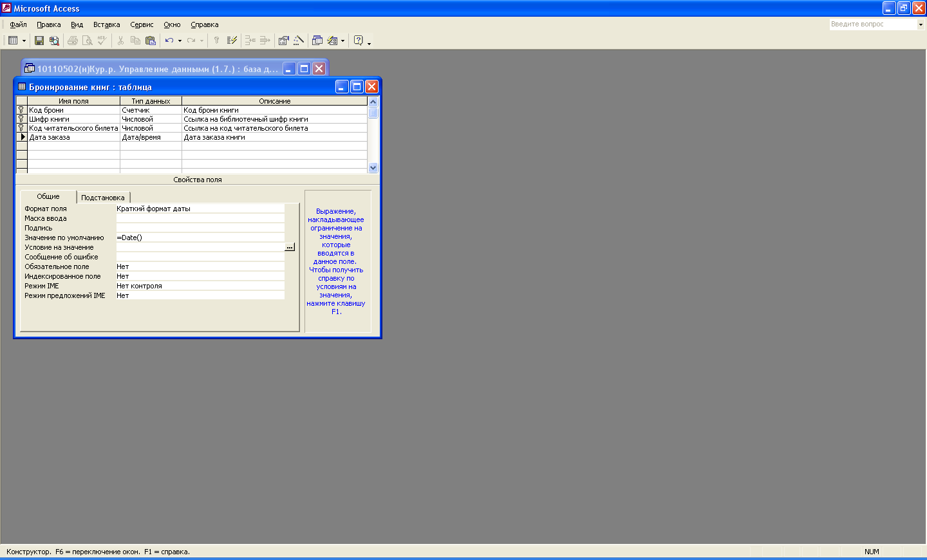Launch the Build wand icon

pos(299,41)
